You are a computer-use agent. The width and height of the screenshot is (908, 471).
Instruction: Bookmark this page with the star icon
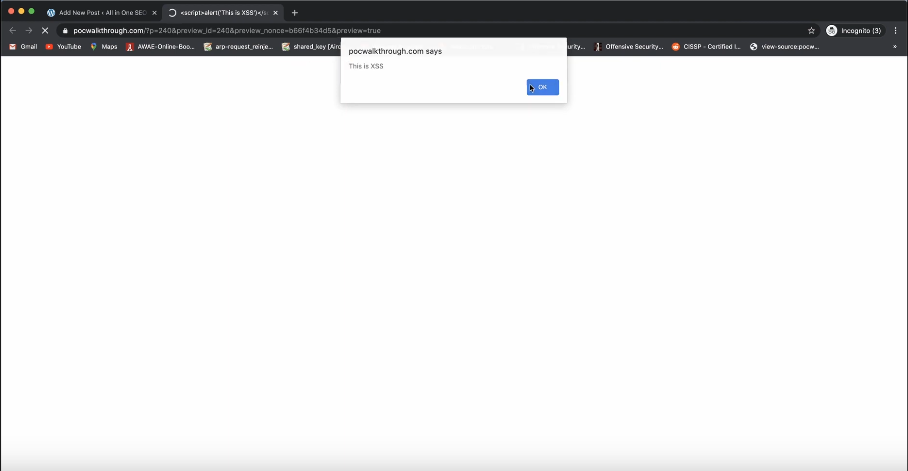(x=811, y=31)
